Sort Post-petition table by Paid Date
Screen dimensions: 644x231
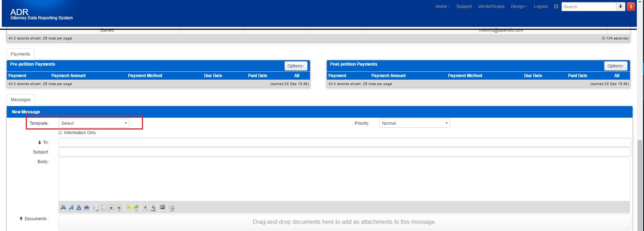click(x=578, y=76)
